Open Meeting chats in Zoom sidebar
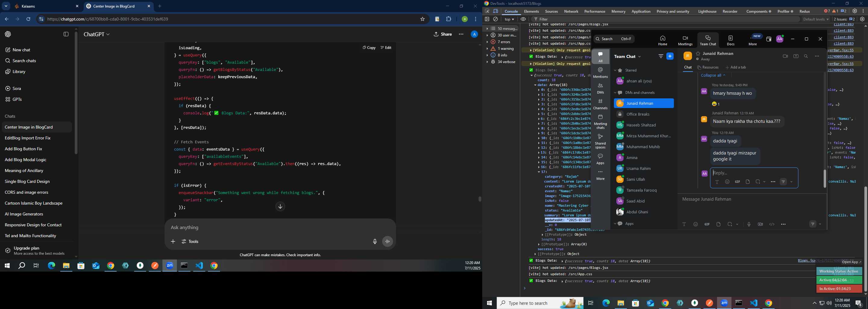Screen dimensions: 868x309 pos(600,122)
